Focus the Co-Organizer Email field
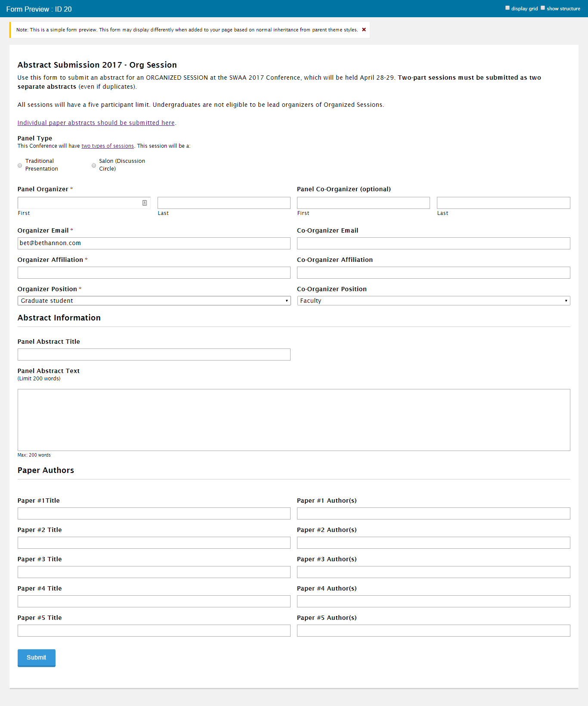Image resolution: width=588 pixels, height=706 pixels. tap(433, 243)
